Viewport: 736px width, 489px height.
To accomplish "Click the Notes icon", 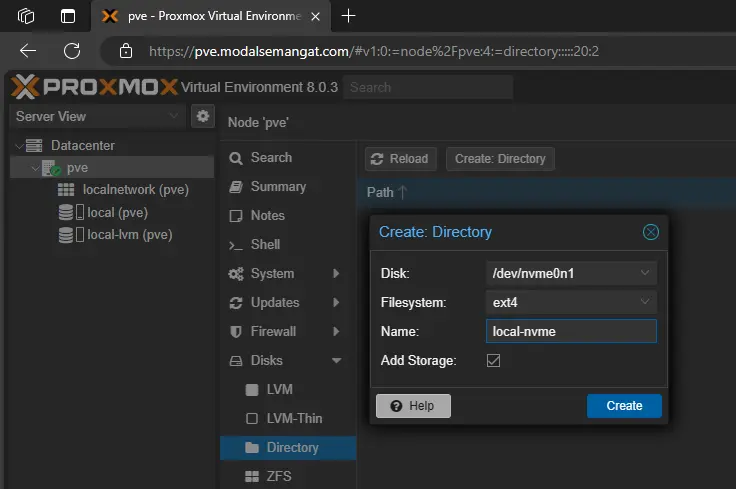I will pos(236,216).
